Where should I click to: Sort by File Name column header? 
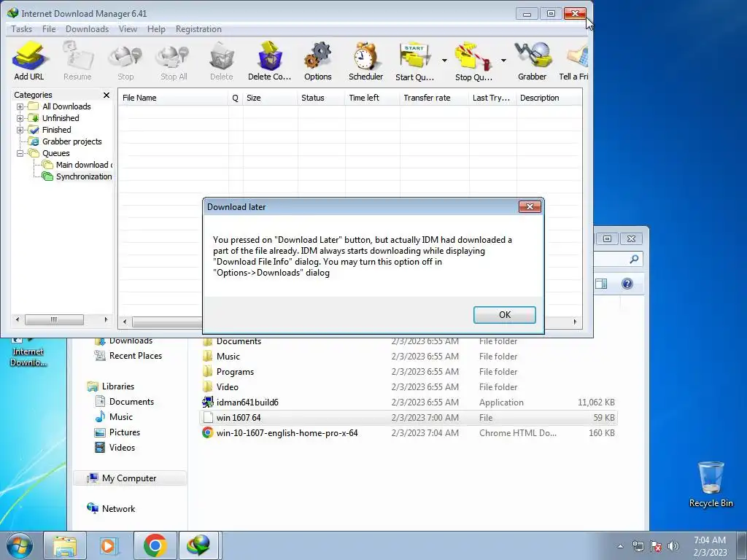click(174, 98)
